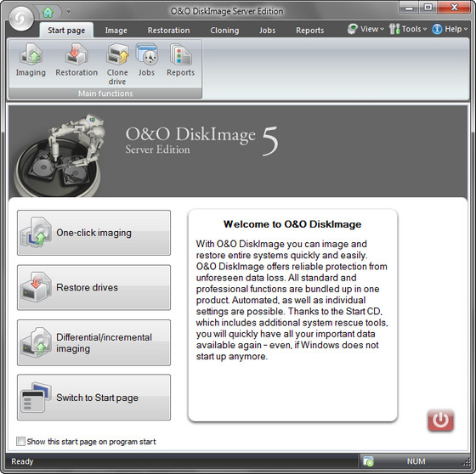
Task: Start Differential/incremental imaging
Action: (x=93, y=342)
